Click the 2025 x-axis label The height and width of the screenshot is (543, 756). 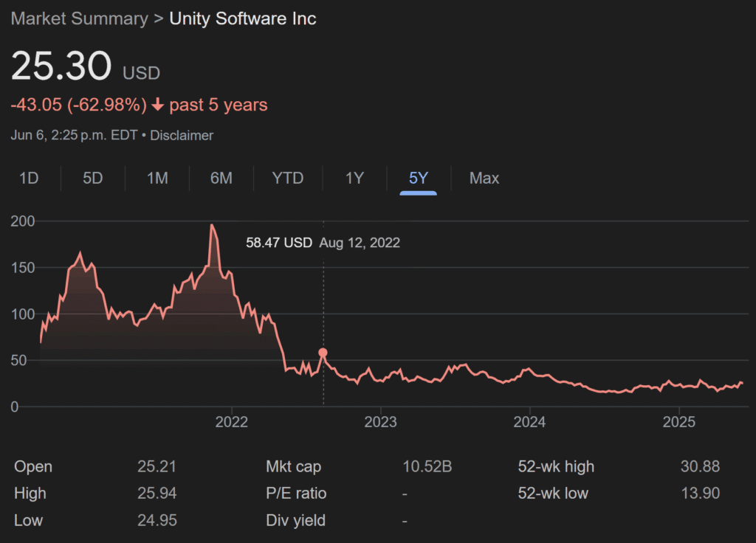(x=679, y=422)
